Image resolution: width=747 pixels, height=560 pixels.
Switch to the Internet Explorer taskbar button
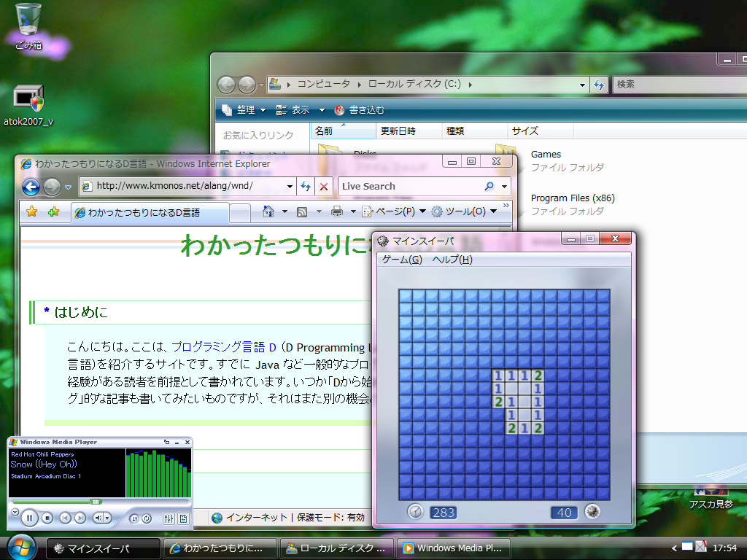[220, 548]
